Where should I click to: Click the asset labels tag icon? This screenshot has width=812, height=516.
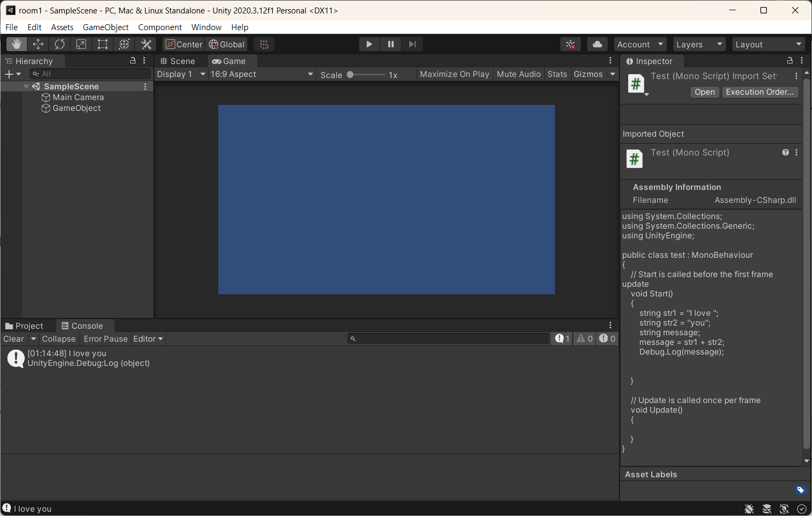pos(800,490)
